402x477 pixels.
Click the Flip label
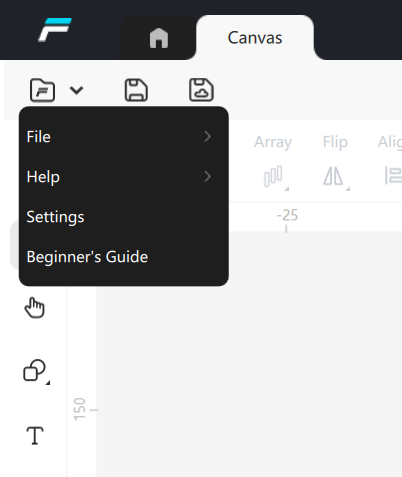[x=335, y=142]
